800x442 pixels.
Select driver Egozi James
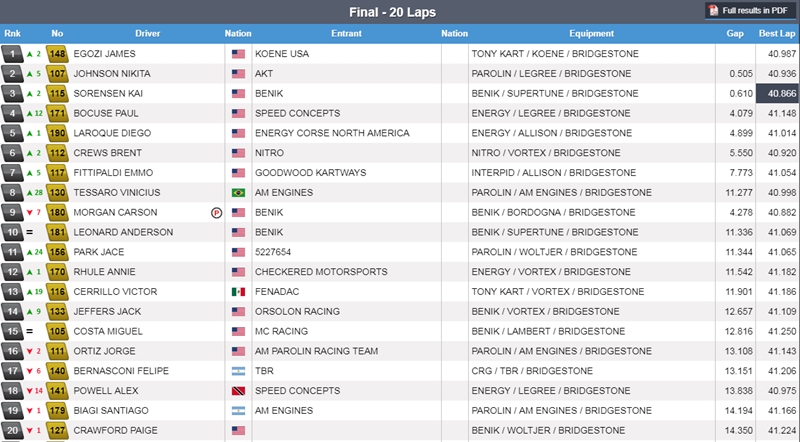(107, 54)
